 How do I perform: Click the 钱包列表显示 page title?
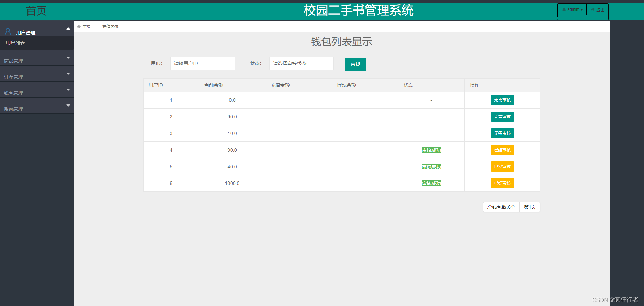pos(342,42)
